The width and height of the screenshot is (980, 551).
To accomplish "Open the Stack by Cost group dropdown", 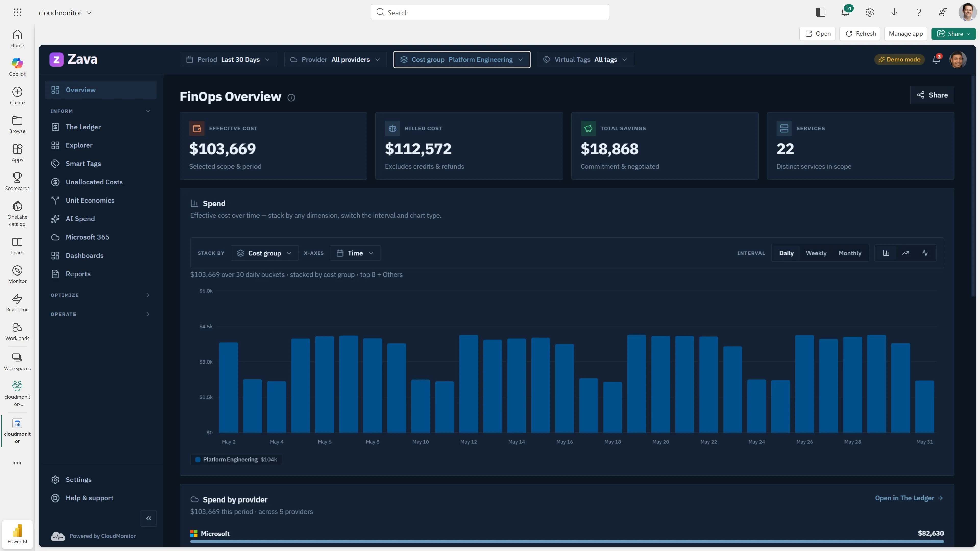I will click(265, 253).
